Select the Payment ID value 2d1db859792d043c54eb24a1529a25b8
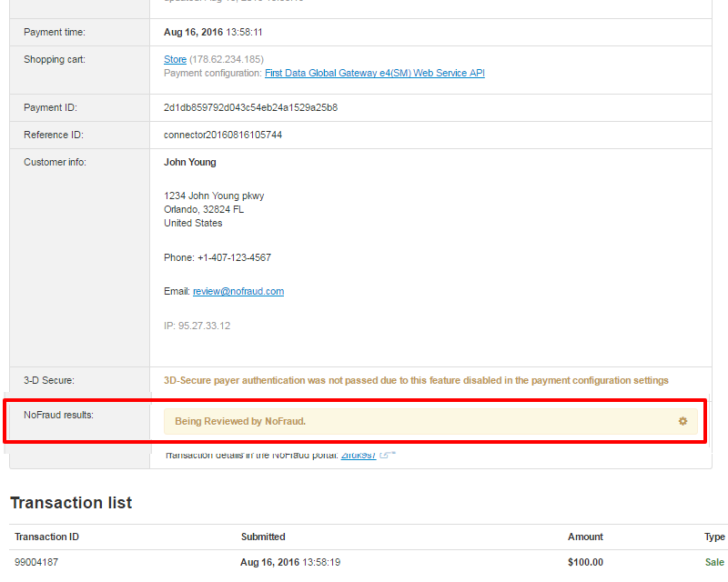Viewport: 728px width, 582px height. [251, 107]
